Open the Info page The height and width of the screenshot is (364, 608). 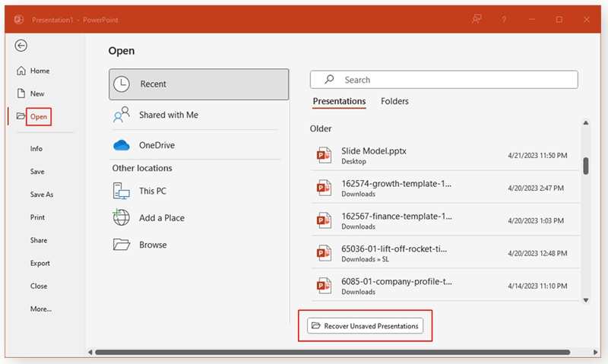click(x=36, y=148)
